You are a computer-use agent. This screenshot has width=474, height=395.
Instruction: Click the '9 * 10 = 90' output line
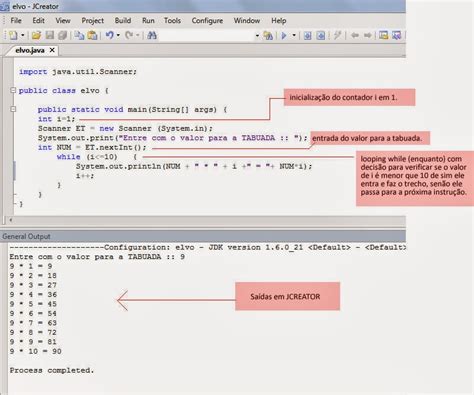tap(35, 351)
